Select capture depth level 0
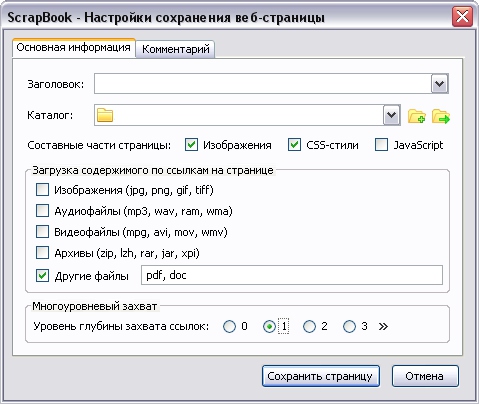The width and height of the screenshot is (479, 404). [229, 326]
